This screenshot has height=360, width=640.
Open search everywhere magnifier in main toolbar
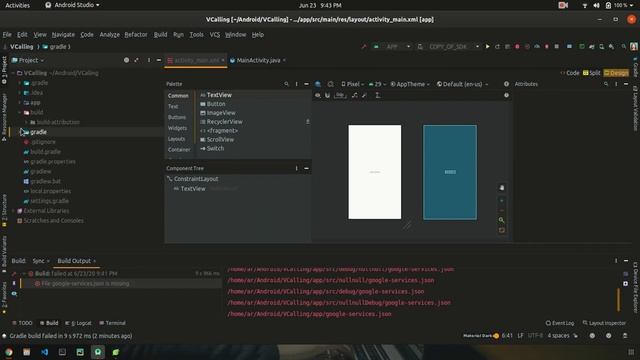point(624,47)
